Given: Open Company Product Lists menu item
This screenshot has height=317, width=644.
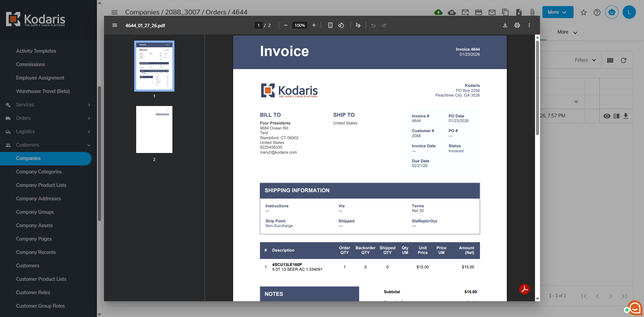Looking at the screenshot, I should pyautogui.click(x=41, y=185).
